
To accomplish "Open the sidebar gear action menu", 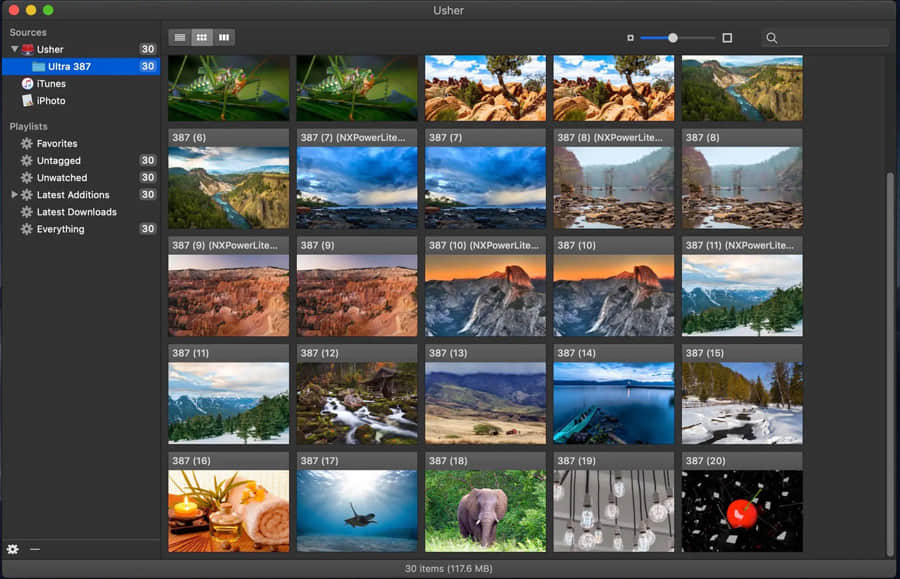I will tap(13, 549).
